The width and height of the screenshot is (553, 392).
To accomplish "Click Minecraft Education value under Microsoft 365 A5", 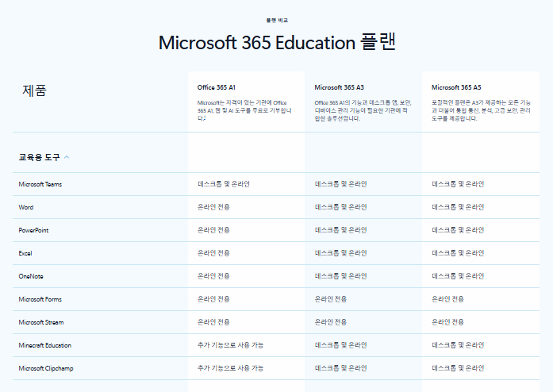I will pyautogui.click(x=458, y=345).
